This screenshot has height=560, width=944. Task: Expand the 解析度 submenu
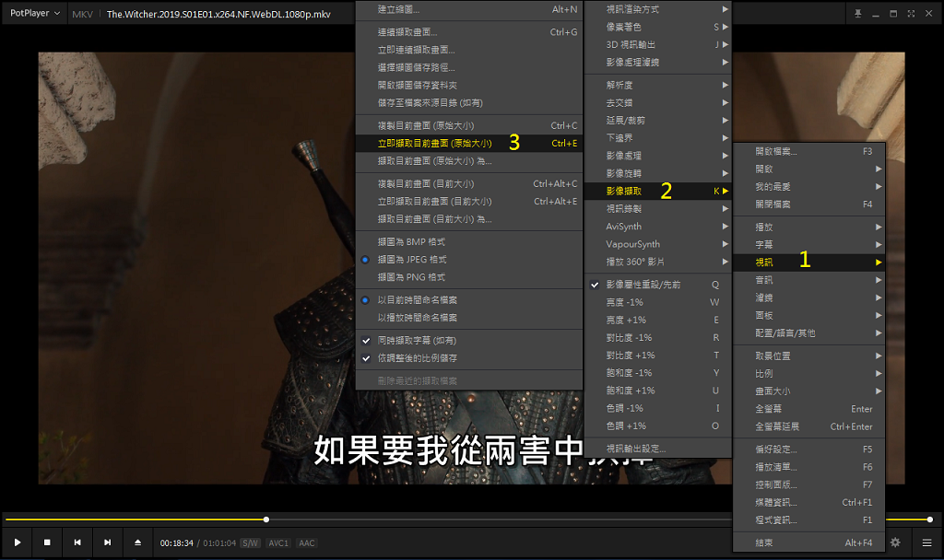coord(658,85)
